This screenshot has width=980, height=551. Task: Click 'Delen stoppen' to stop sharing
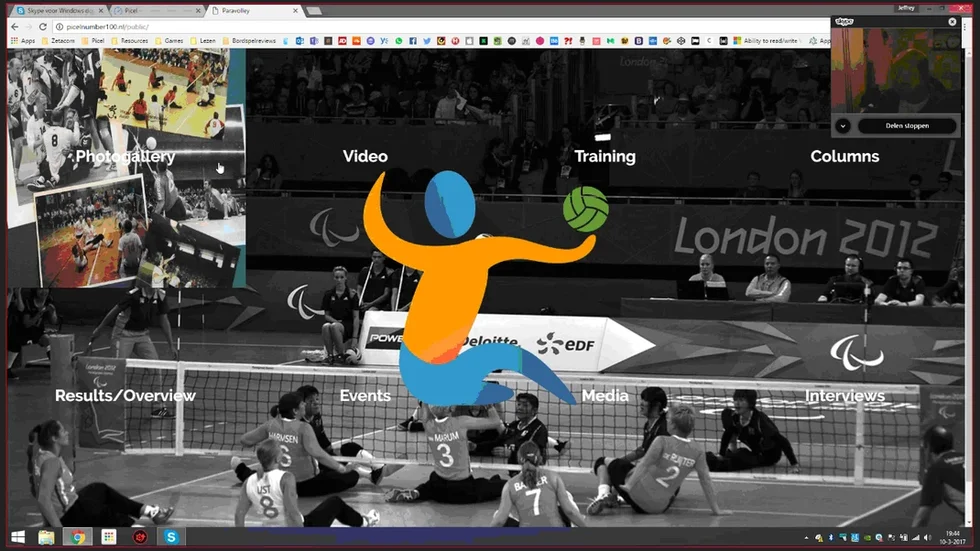tap(907, 126)
